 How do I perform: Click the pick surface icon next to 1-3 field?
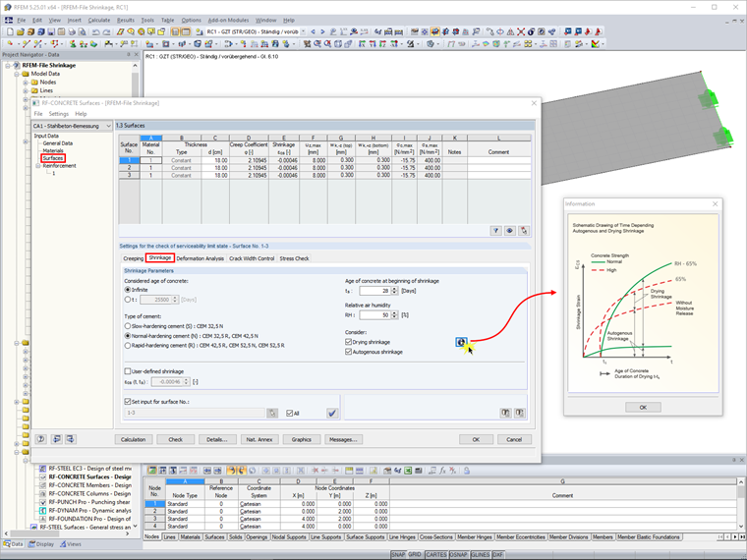(272, 413)
